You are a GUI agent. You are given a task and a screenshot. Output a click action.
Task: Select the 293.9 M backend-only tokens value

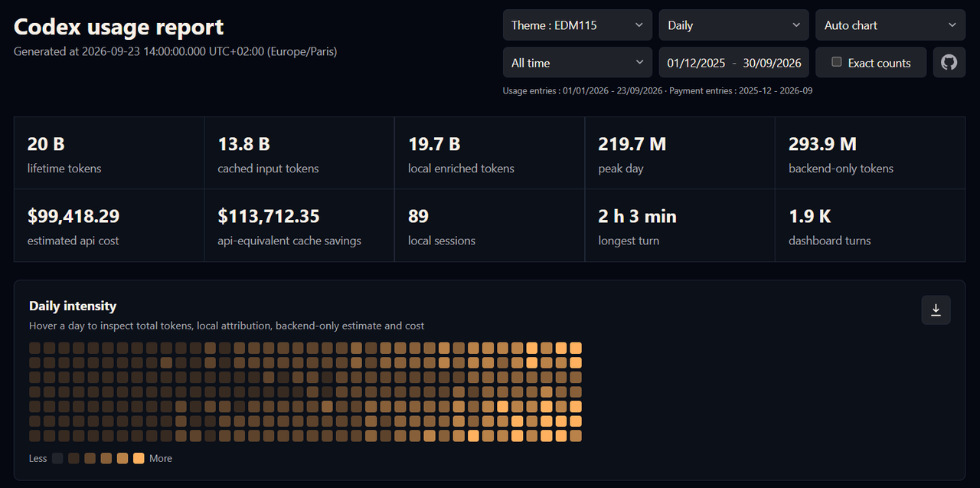[x=823, y=144]
